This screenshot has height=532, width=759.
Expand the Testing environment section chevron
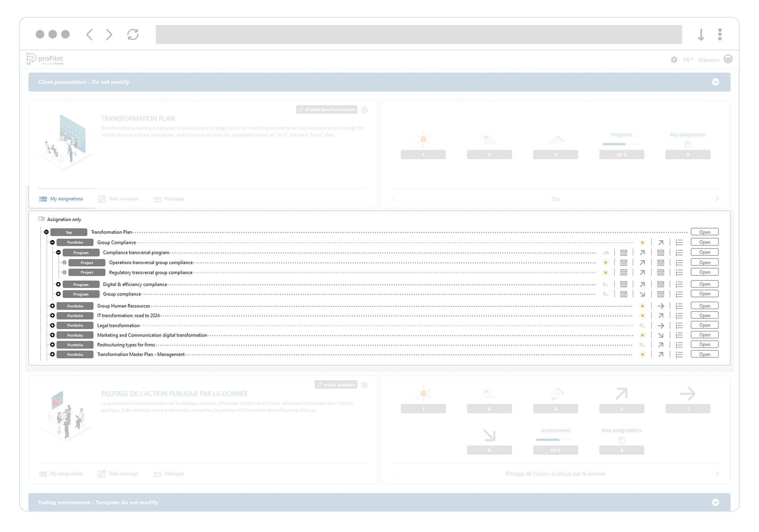click(x=715, y=502)
